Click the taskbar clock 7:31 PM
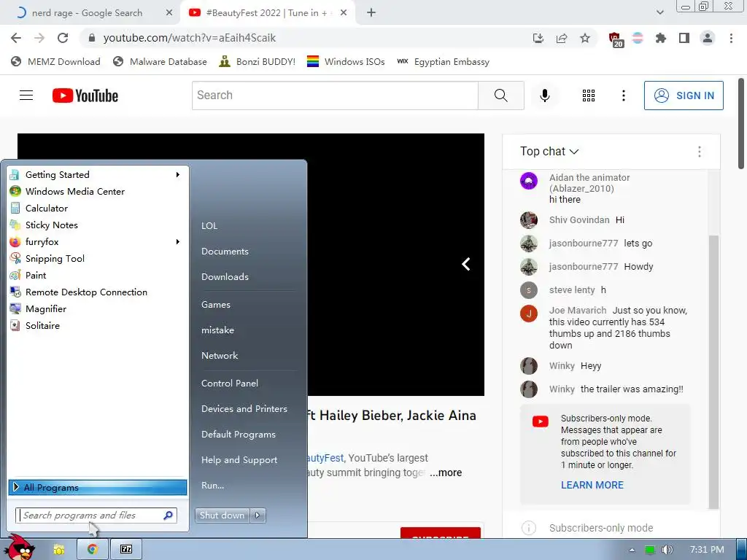 [707, 550]
